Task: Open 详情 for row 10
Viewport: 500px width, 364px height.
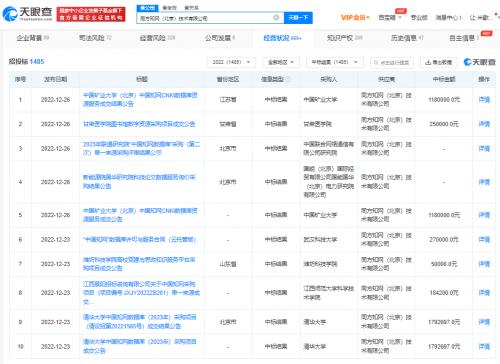Action: tap(484, 347)
